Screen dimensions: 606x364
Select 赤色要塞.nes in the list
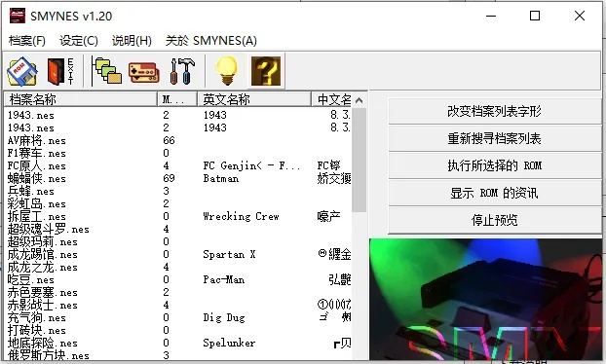43,293
